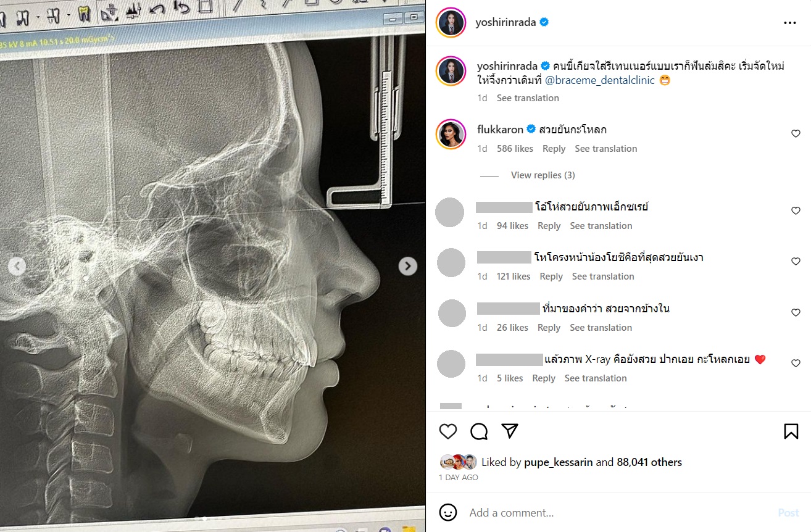Open yoshirinrada profile from header username
The image size is (811, 532).
tap(504, 23)
